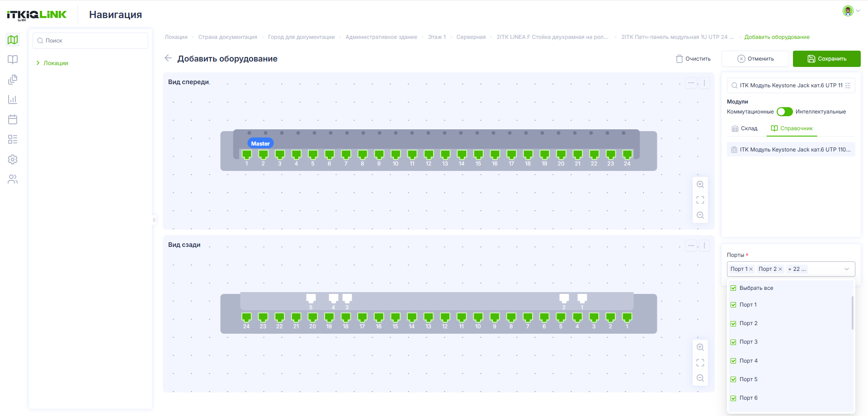868x416 pixels.
Task: Open the users sidebar icon
Action: [x=13, y=180]
